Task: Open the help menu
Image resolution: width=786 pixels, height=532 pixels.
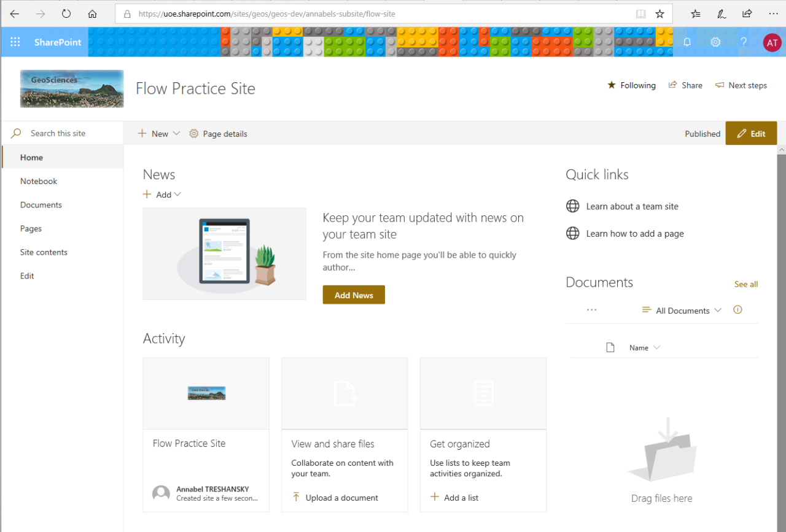Action: coord(743,42)
